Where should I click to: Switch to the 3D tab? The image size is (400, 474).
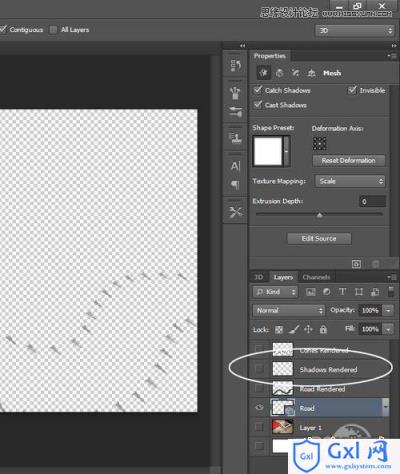click(x=259, y=277)
